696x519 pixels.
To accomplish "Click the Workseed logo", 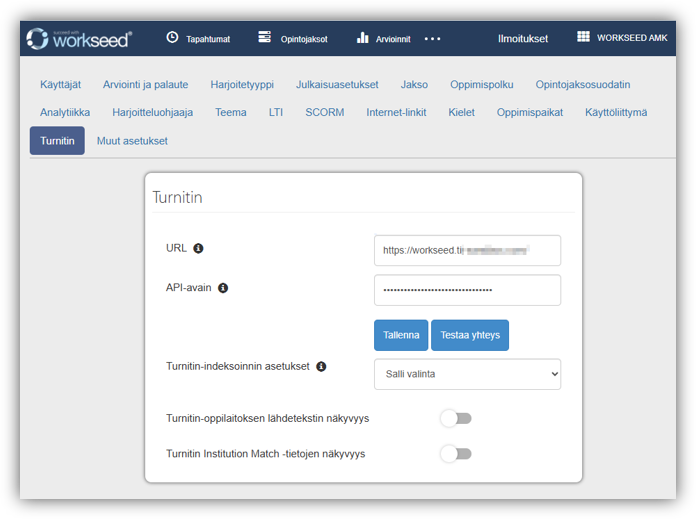I will (78, 38).
